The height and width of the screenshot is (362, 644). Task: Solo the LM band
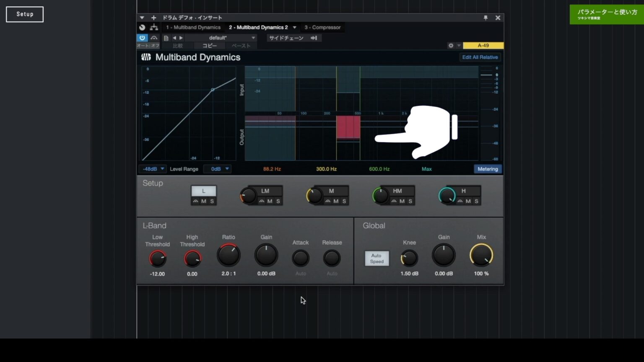(277, 201)
